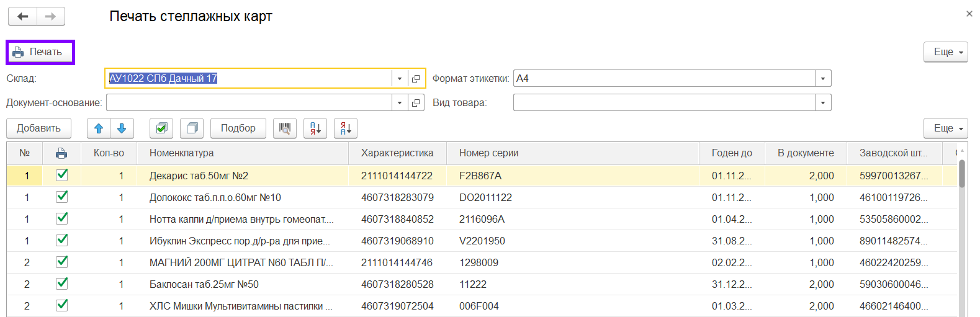Screen dimensions: 980x317
Task: Move row down with blue arrow
Action: coord(122,128)
